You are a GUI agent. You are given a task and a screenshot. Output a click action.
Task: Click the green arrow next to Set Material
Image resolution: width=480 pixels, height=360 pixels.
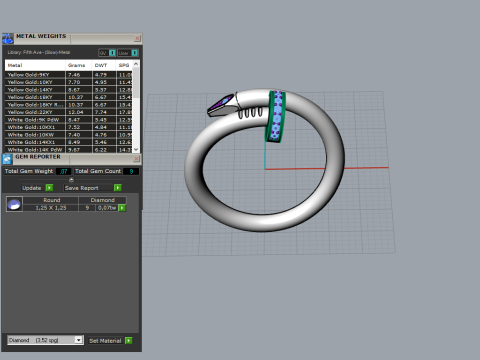coord(128,340)
